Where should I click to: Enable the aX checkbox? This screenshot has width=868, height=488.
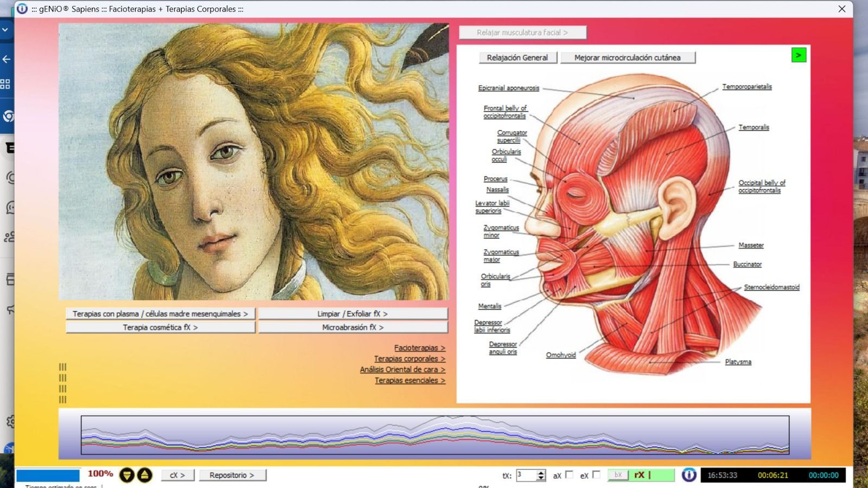coord(569,474)
